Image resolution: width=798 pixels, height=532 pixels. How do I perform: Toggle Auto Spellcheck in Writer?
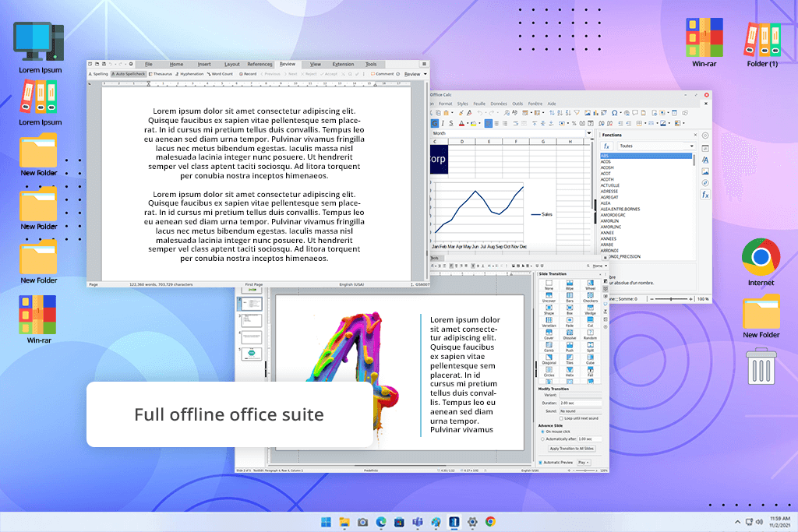[129, 74]
